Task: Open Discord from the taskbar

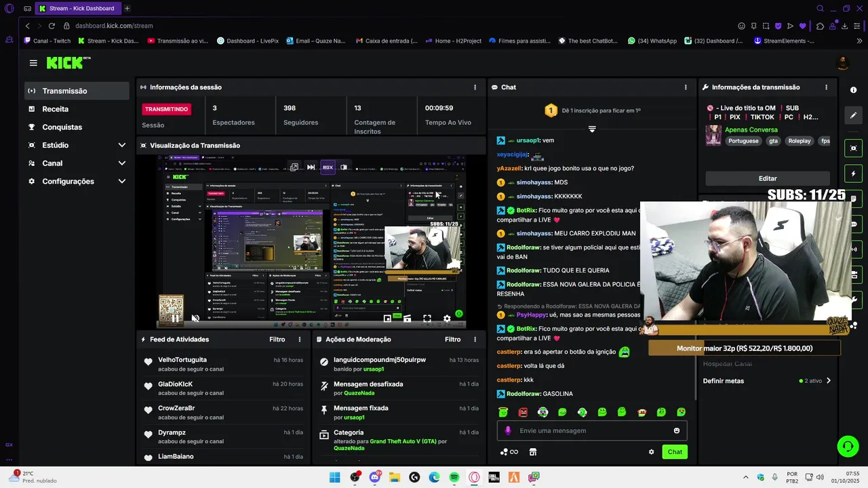Action: click(374, 477)
